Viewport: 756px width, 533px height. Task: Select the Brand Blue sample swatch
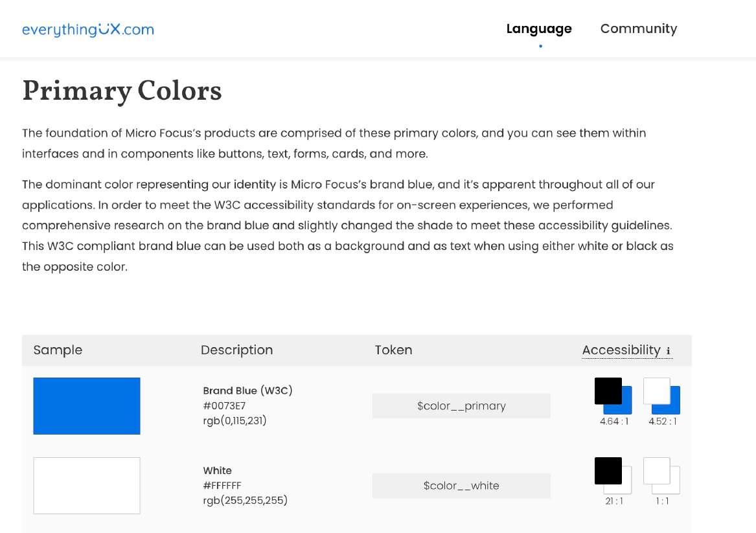[87, 406]
